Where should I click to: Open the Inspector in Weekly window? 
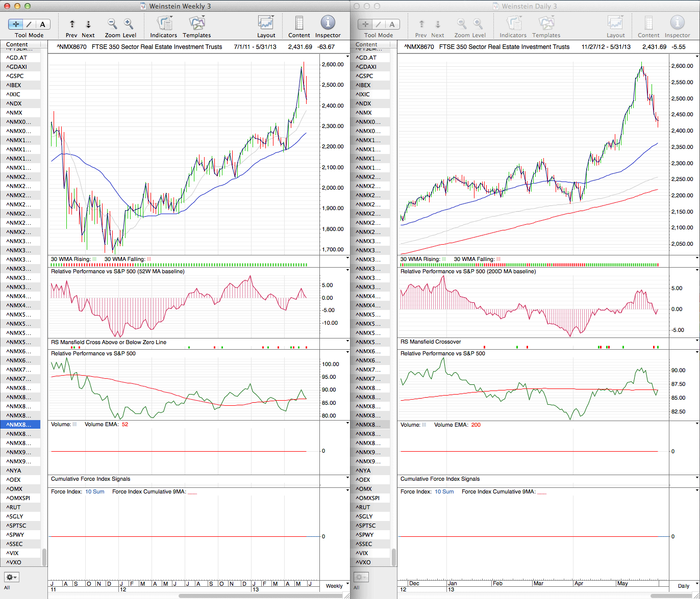pos(328,23)
